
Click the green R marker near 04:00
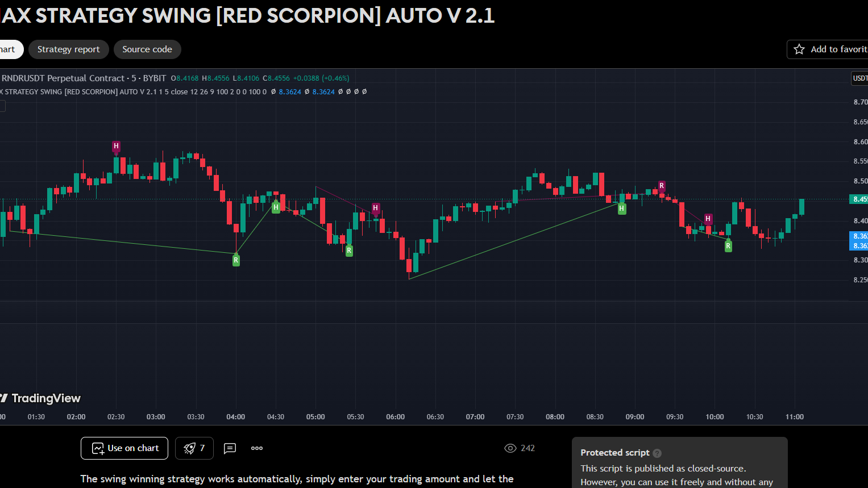tap(236, 260)
